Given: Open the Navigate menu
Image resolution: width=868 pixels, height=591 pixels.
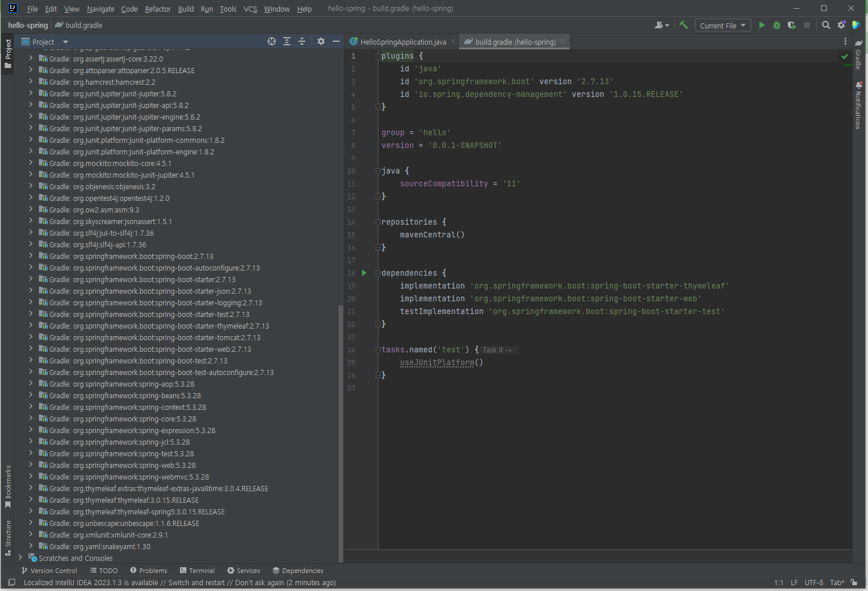Looking at the screenshot, I should pos(100,9).
